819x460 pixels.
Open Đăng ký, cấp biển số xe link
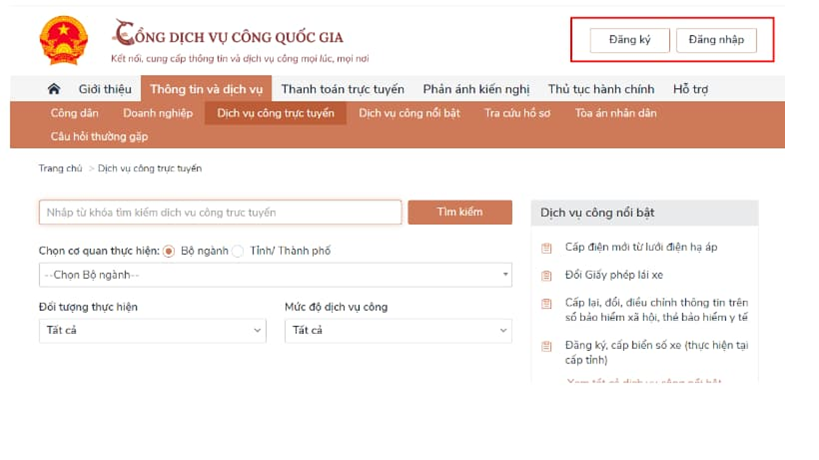pyautogui.click(x=657, y=352)
